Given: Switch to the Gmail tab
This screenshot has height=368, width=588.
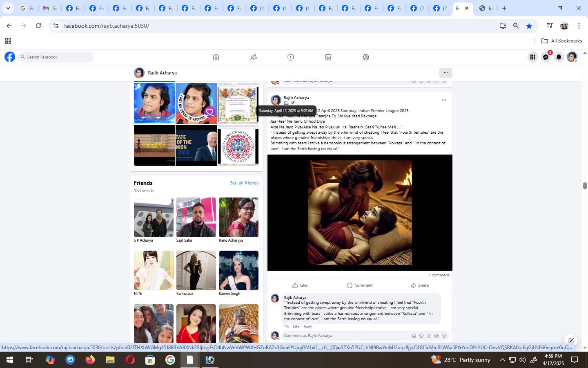Looking at the screenshot, I should click(x=50, y=8).
